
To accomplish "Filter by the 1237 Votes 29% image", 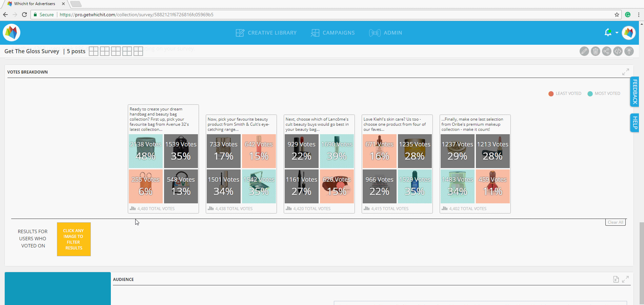I will 458,151.
